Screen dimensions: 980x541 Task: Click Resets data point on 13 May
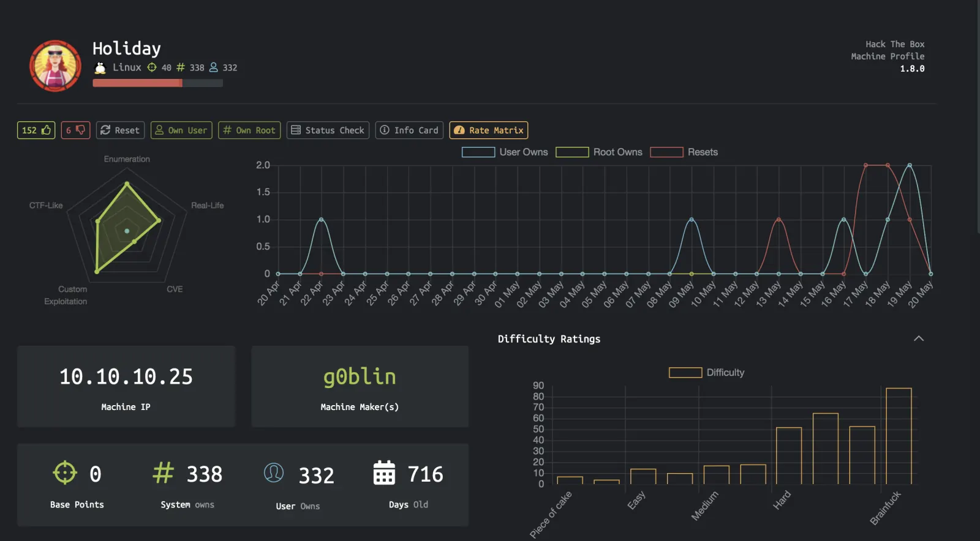pos(778,219)
